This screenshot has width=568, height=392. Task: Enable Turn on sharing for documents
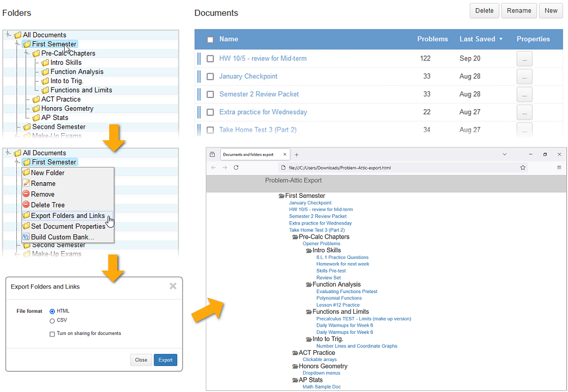(x=52, y=334)
